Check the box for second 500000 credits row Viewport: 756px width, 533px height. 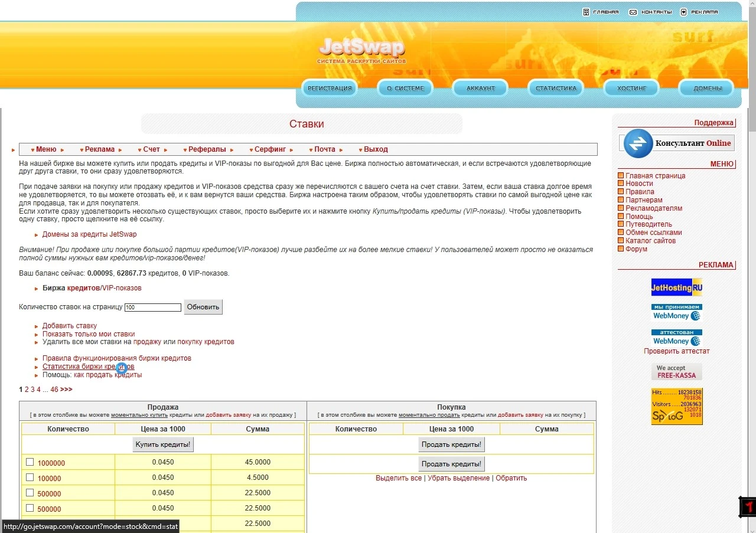[x=30, y=508]
